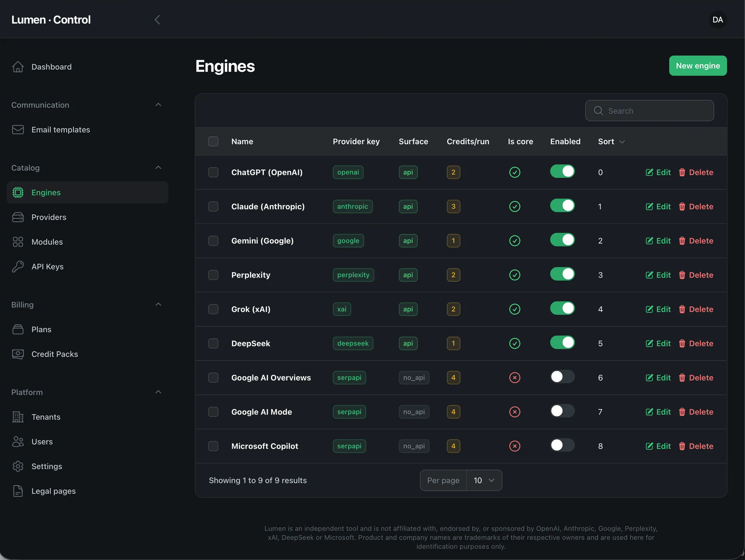Go to Modules in the sidebar
Viewport: 745px width, 560px height.
(87, 242)
